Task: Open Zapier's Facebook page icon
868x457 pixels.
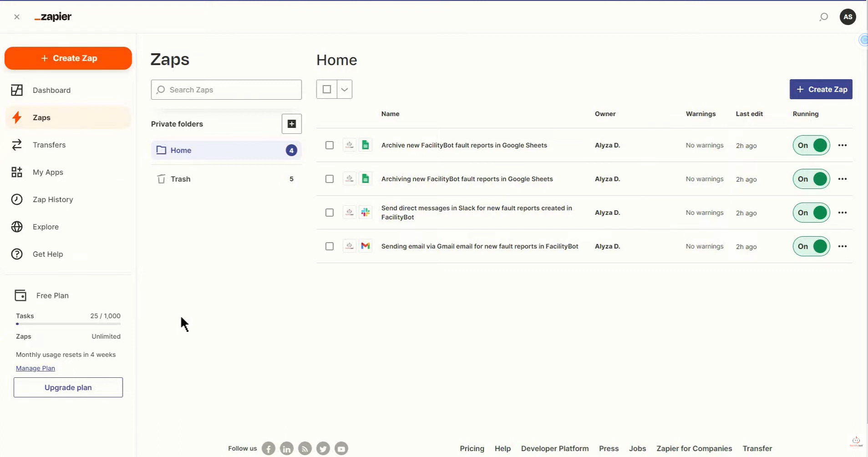Action: click(x=269, y=449)
